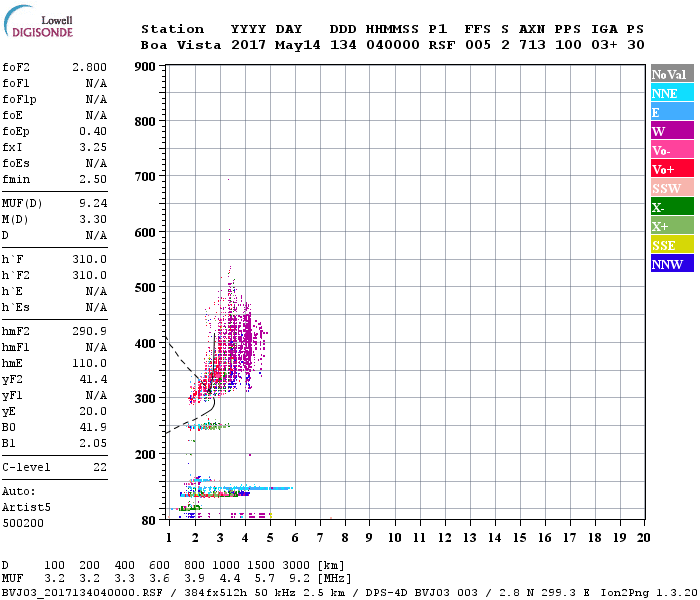
Task: Click the C-level value 22
Action: [100, 467]
